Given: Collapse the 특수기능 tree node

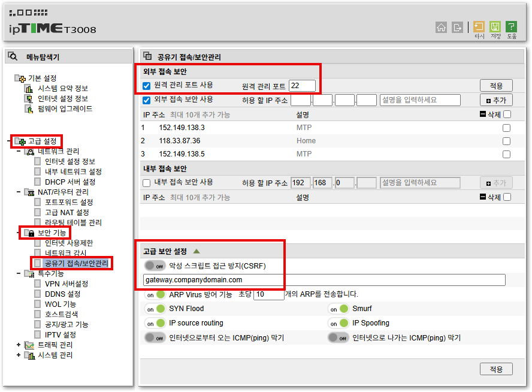Looking at the screenshot, I should coord(19,273).
